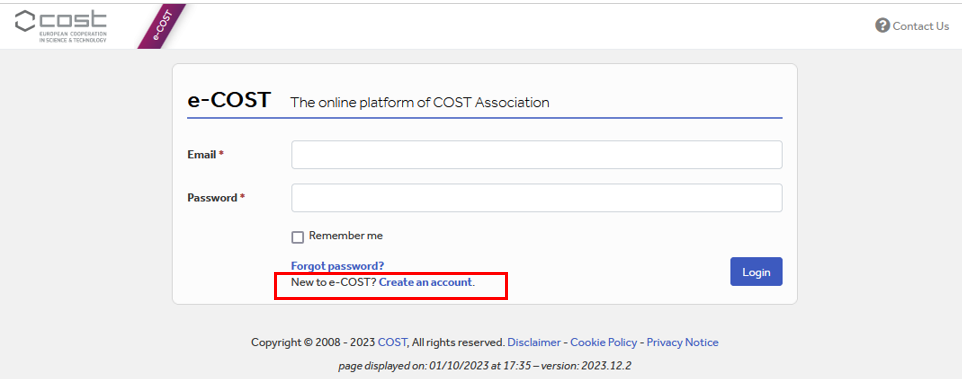Screen dimensions: 962x379
Task: Click the page version info text
Action: [x=485, y=366]
